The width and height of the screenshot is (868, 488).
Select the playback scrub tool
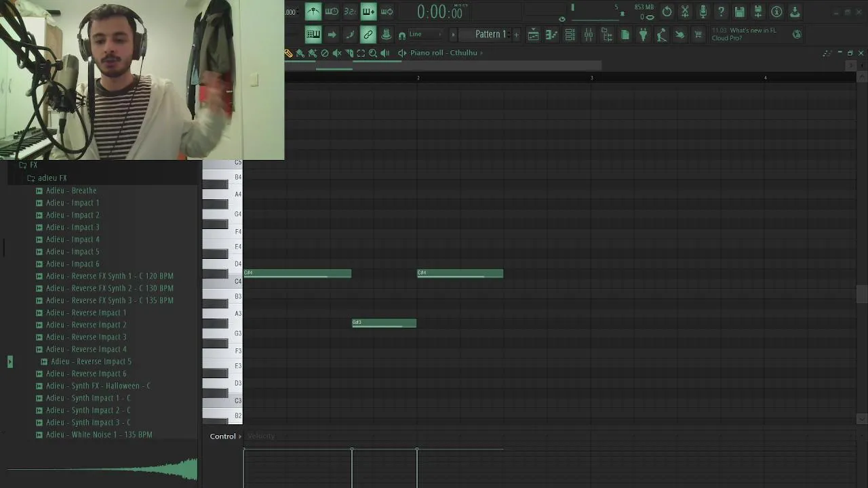tap(385, 53)
